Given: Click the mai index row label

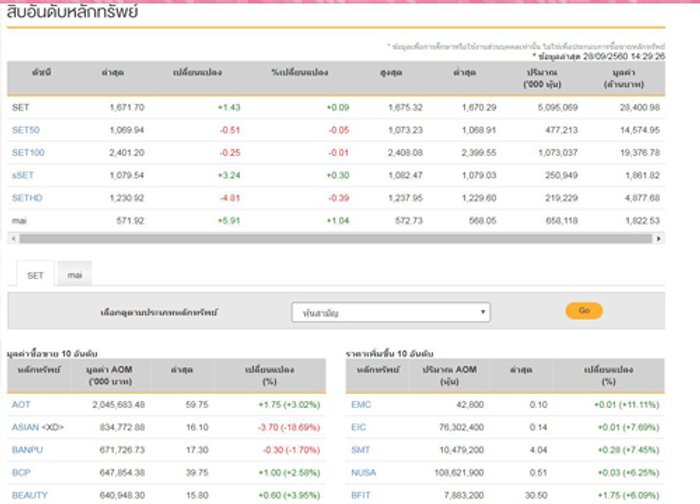Looking at the screenshot, I should (19, 221).
